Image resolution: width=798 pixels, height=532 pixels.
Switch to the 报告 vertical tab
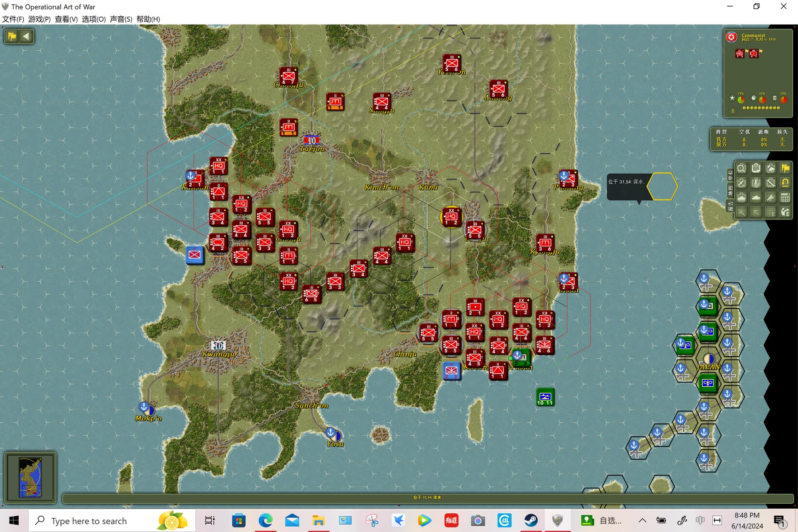730,206
